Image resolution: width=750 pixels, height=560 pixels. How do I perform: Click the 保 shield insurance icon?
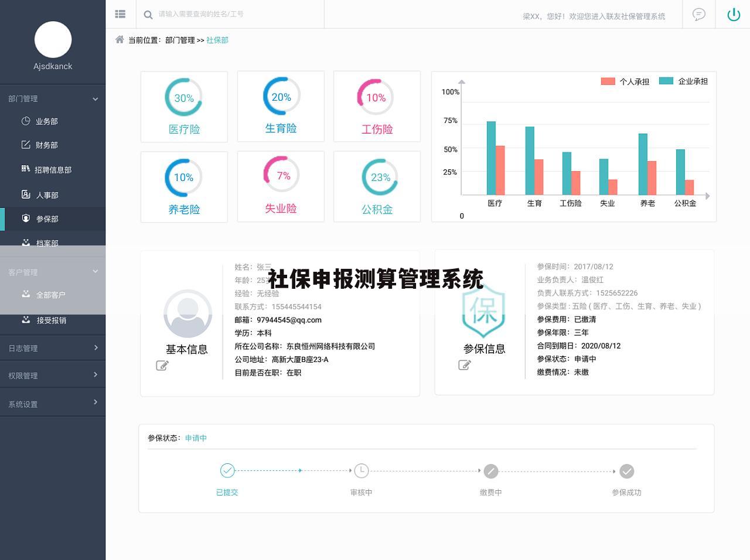coord(483,310)
